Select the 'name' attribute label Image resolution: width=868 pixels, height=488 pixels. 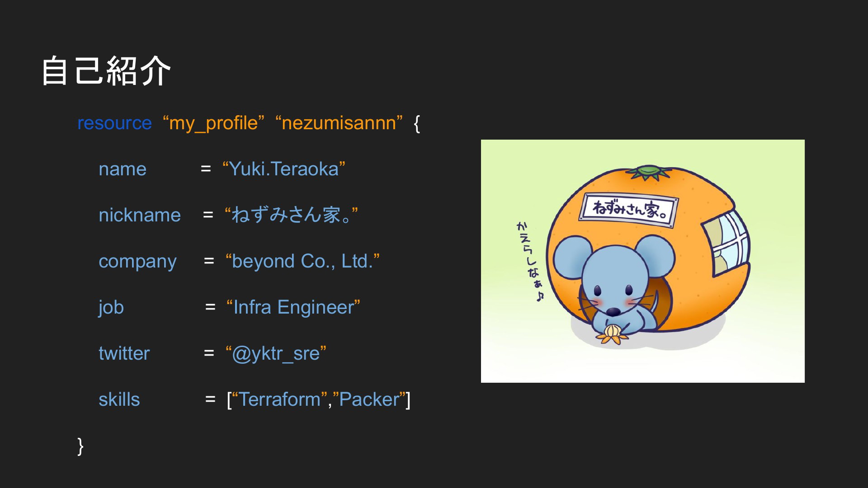pyautogui.click(x=123, y=169)
